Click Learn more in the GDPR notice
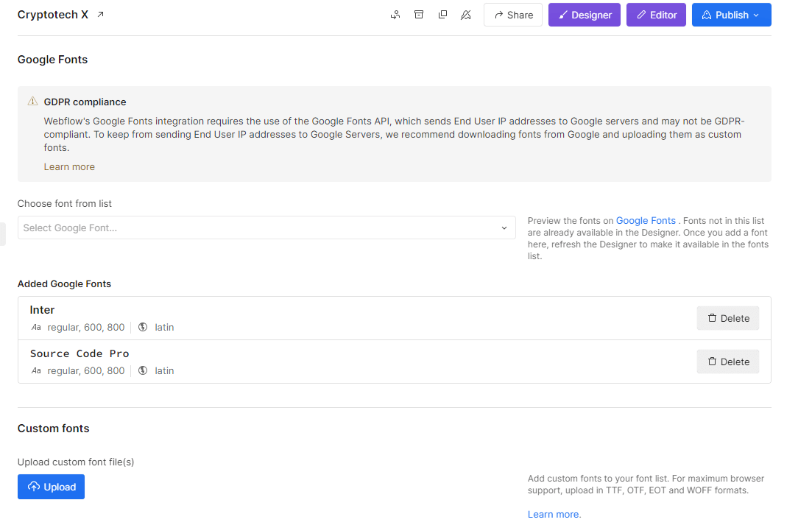Image resolution: width=812 pixels, height=525 pixels. (x=69, y=166)
